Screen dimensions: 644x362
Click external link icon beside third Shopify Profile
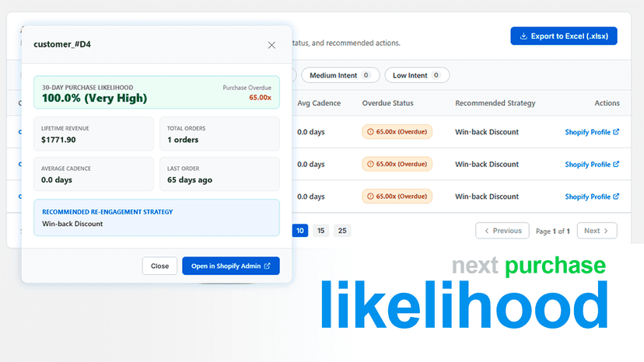616,197
